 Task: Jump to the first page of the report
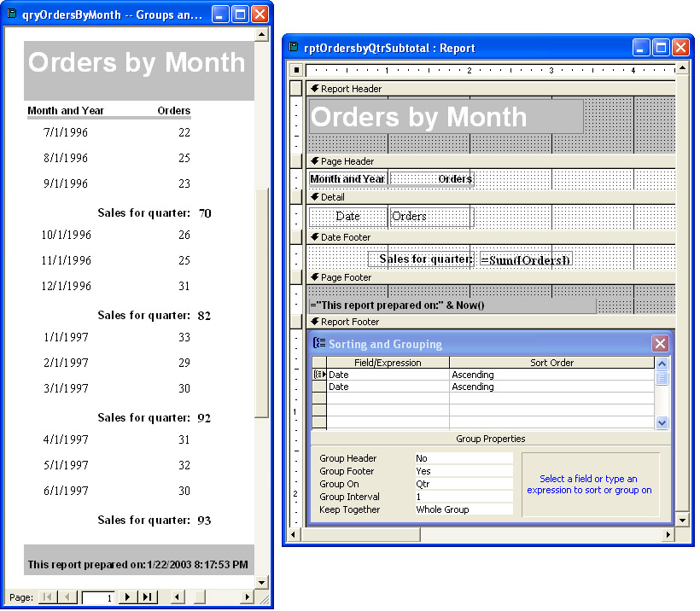coord(48,597)
